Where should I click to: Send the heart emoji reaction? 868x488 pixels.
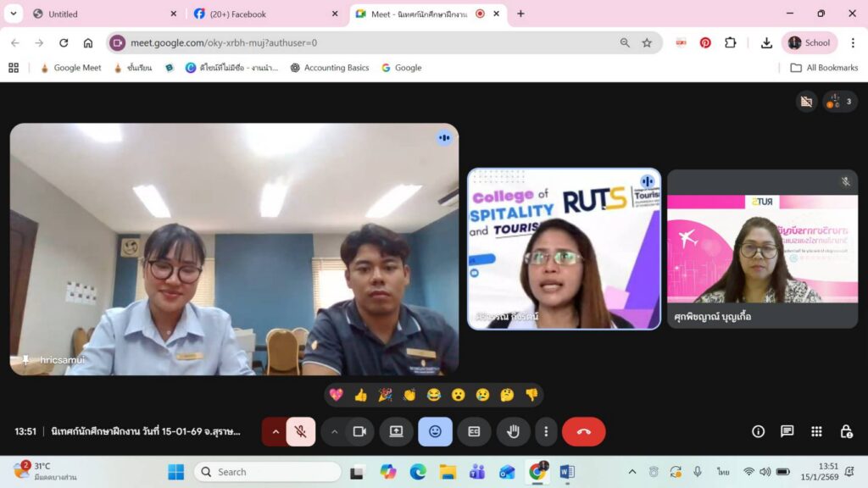337,395
